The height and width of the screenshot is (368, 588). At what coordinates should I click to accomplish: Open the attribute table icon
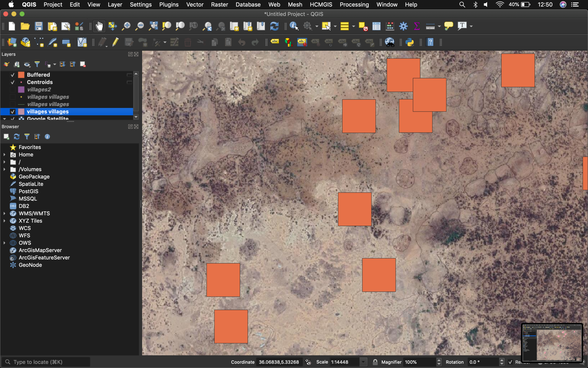click(376, 26)
